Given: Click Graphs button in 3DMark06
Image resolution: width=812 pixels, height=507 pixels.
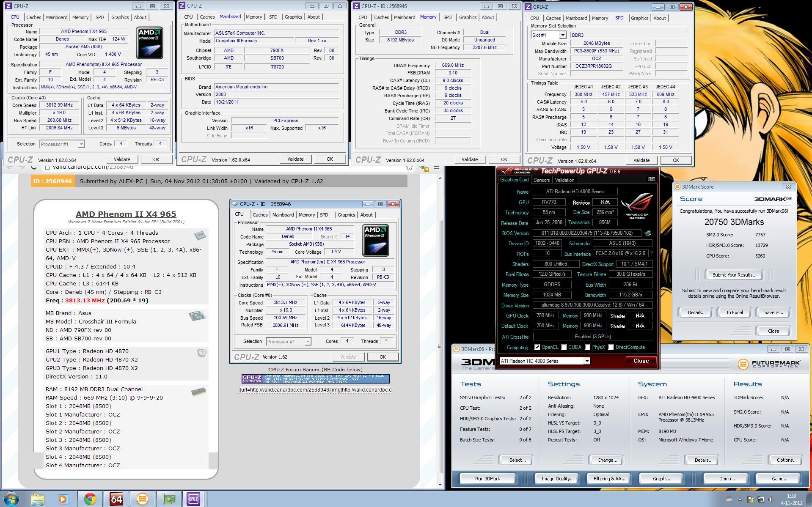Looking at the screenshot, I should click(662, 479).
